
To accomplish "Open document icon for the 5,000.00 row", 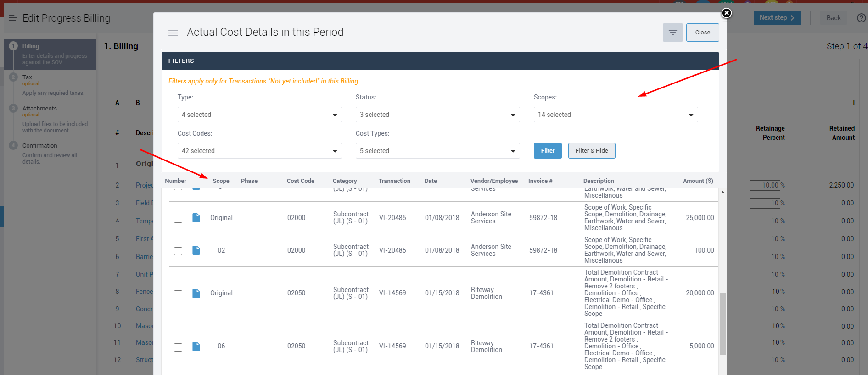I will [x=196, y=347].
